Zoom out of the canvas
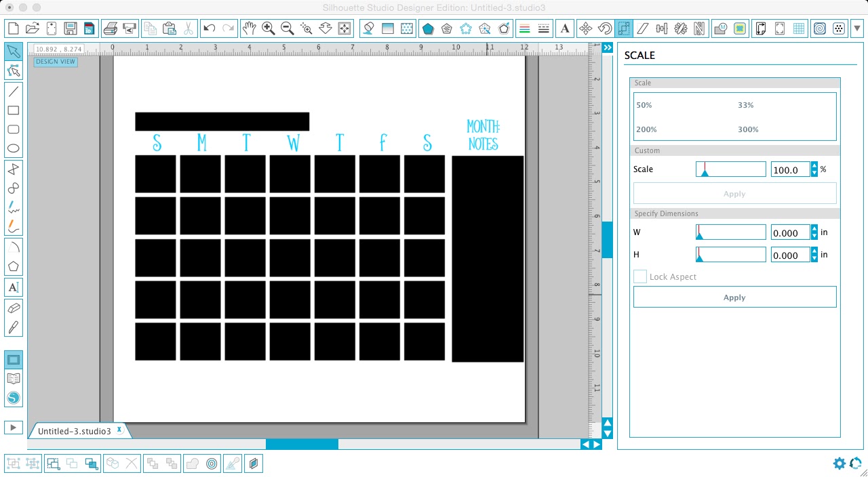Viewport: 868px width, 477px height. pyautogui.click(x=288, y=28)
